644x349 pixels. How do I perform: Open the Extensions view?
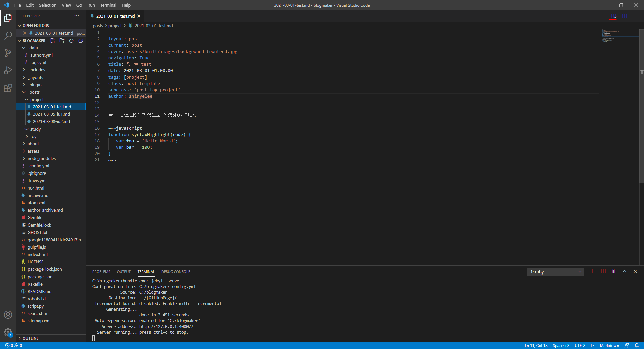tap(8, 88)
